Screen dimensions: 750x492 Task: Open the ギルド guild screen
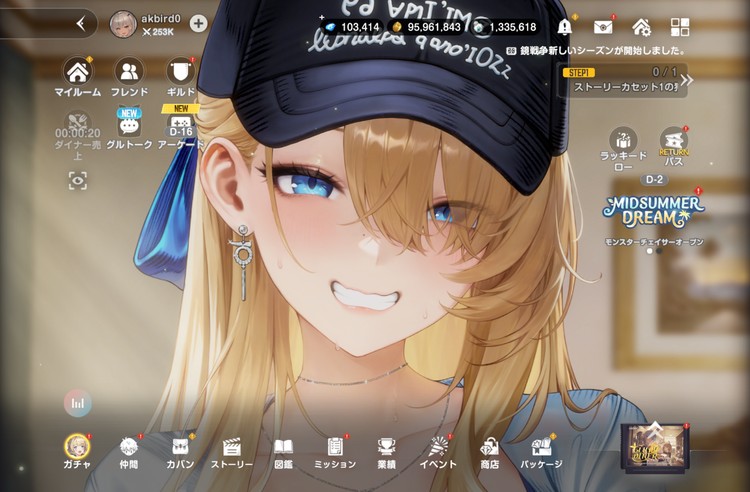[181, 77]
